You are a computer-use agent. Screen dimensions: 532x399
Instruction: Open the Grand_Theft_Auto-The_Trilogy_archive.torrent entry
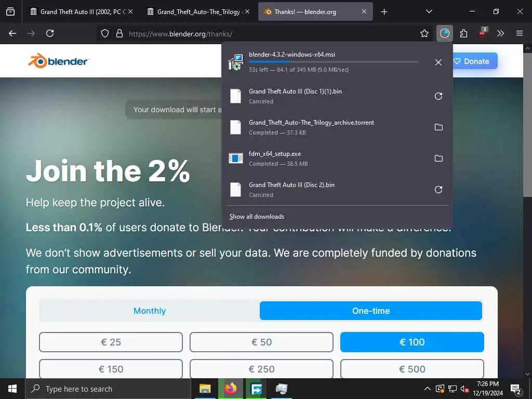(x=337, y=127)
